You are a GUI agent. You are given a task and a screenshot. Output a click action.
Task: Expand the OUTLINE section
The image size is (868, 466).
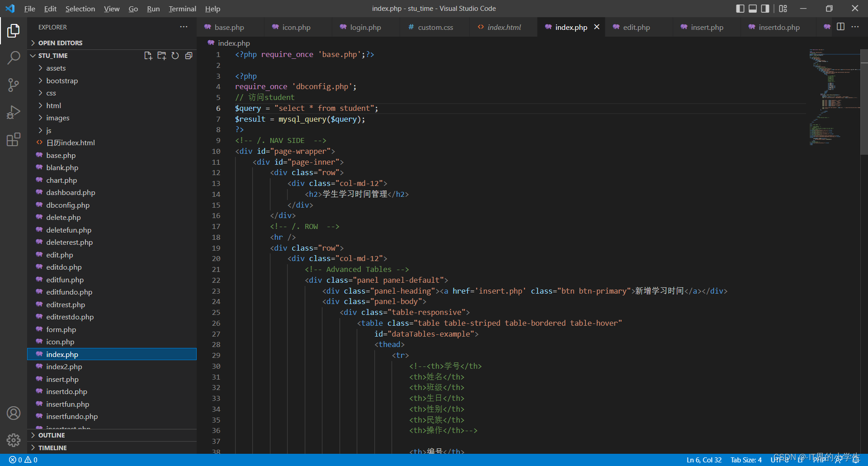point(112,435)
